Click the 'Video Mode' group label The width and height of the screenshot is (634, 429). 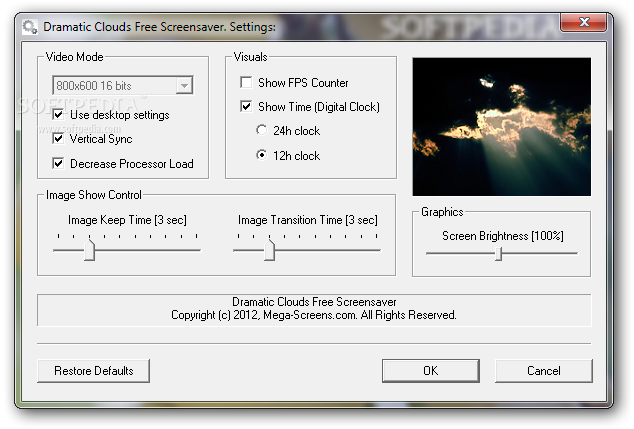74,57
